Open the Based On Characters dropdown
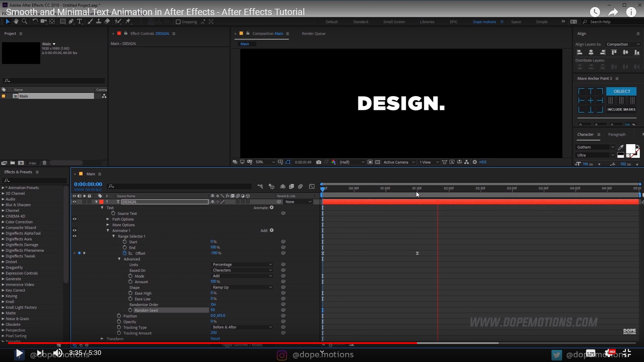Screen dimensions: 644x362 [242, 270]
